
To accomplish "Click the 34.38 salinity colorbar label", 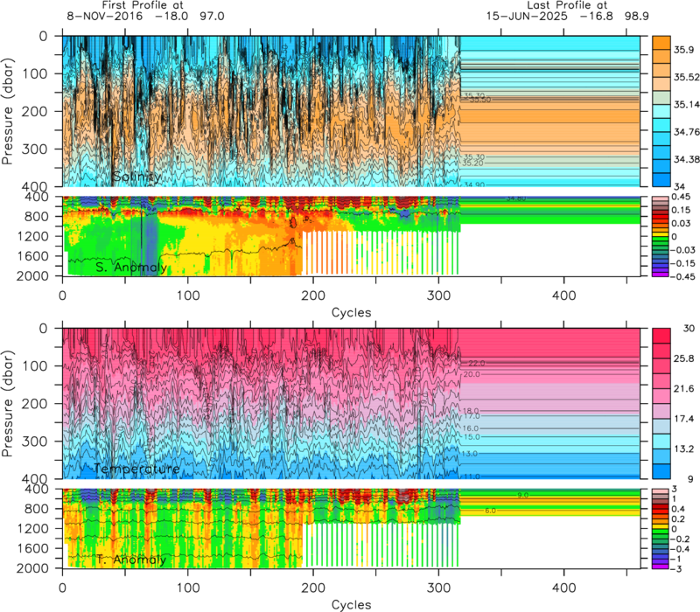I will click(x=687, y=159).
